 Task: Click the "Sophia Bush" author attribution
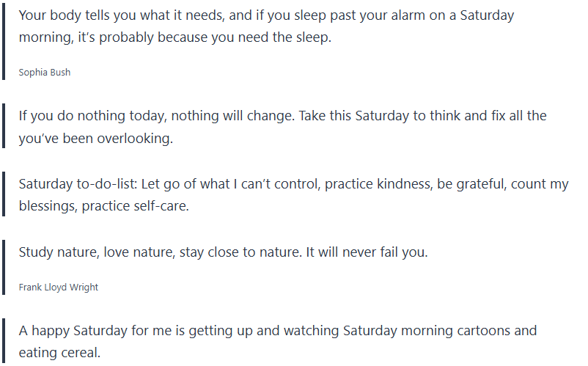pos(44,73)
